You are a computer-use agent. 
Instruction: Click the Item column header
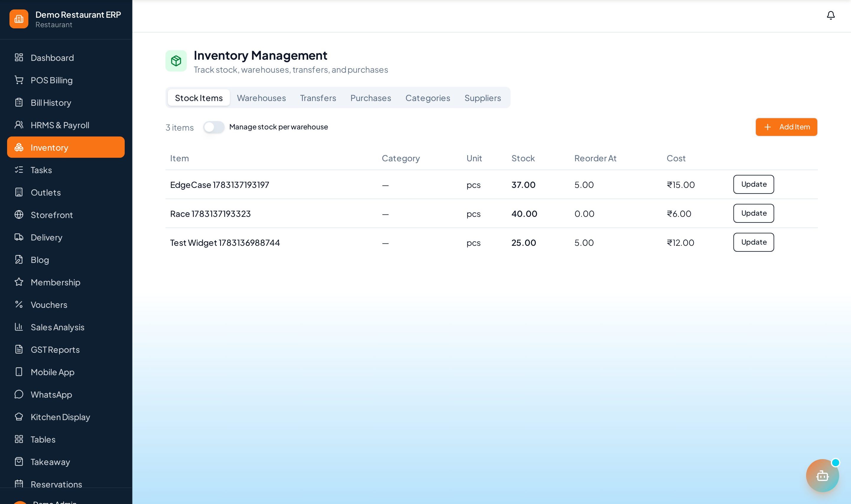click(x=179, y=158)
